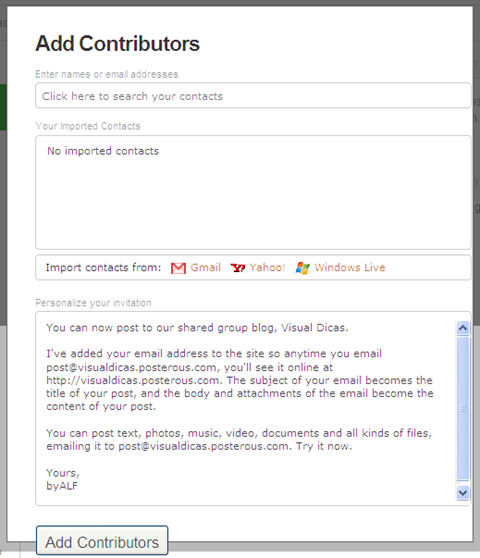Place cursor in the invitation message textarea
The width and height of the screenshot is (480, 558).
point(246,409)
